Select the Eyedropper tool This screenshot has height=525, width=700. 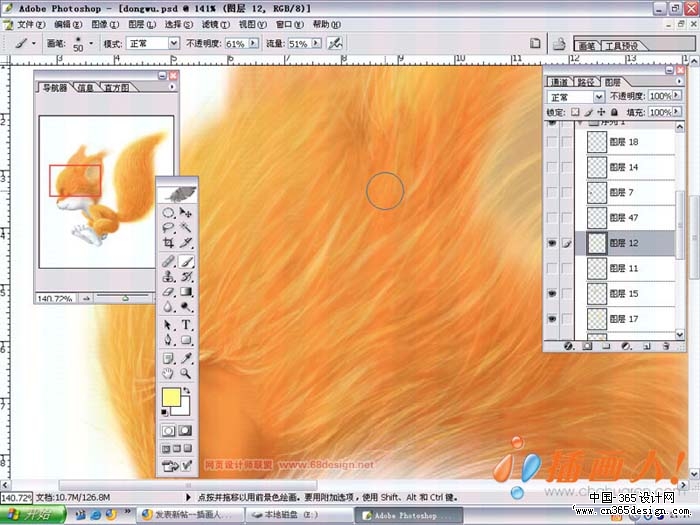(x=186, y=358)
